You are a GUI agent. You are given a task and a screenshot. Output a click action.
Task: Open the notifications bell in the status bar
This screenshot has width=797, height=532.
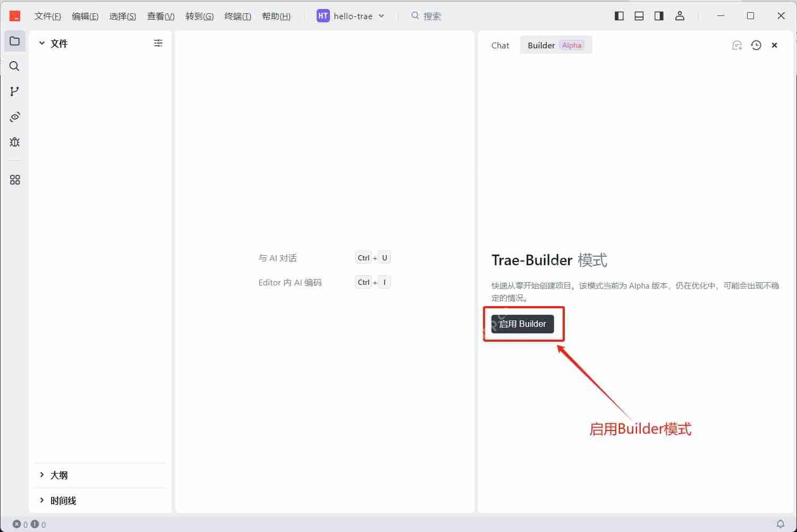pos(779,524)
